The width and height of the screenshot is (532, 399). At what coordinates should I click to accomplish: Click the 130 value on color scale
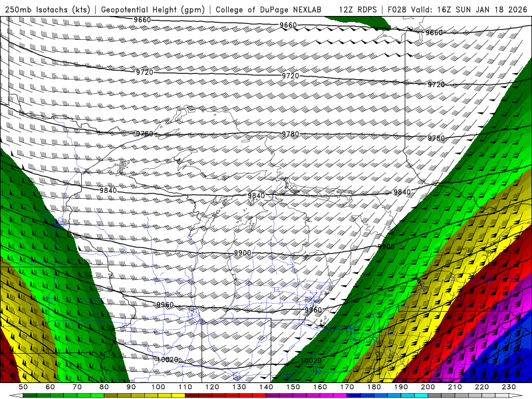pos(239,387)
